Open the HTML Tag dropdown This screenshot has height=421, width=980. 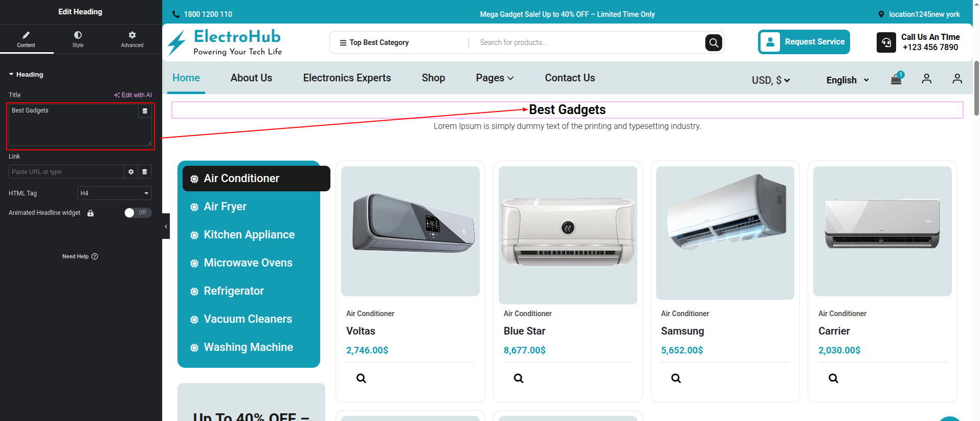(114, 193)
